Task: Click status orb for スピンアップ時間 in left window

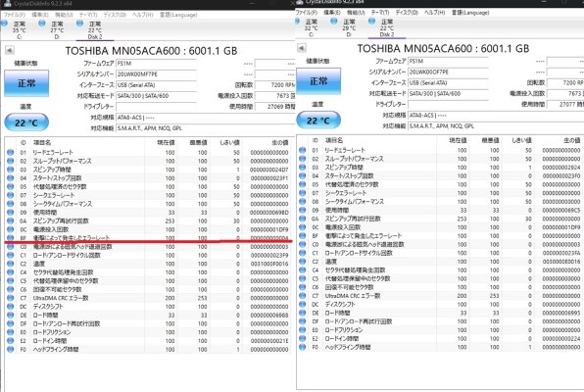Action: pos(11,170)
